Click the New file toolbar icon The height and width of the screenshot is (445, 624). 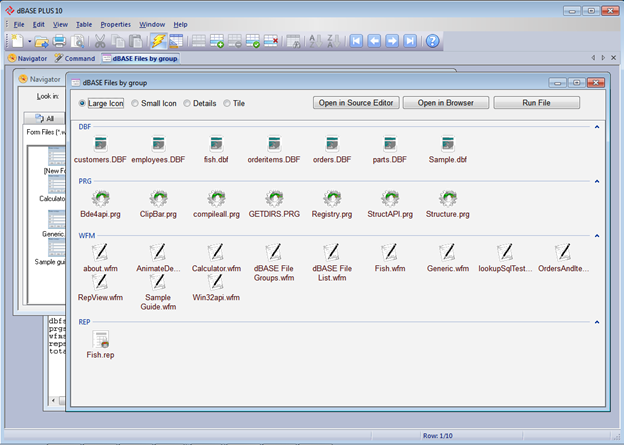point(17,41)
